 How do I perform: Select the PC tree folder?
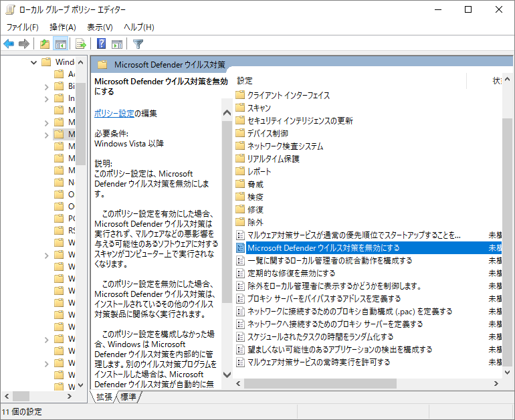64,219
